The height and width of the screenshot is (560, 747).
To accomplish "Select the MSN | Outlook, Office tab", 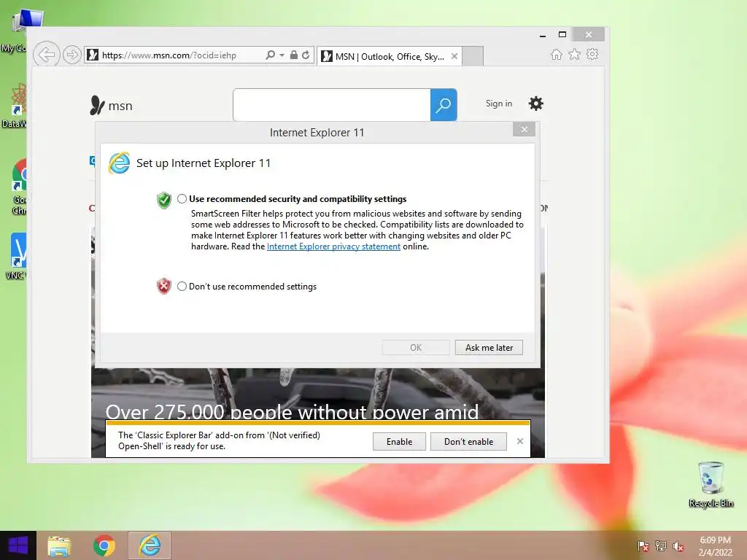I will (x=390, y=56).
